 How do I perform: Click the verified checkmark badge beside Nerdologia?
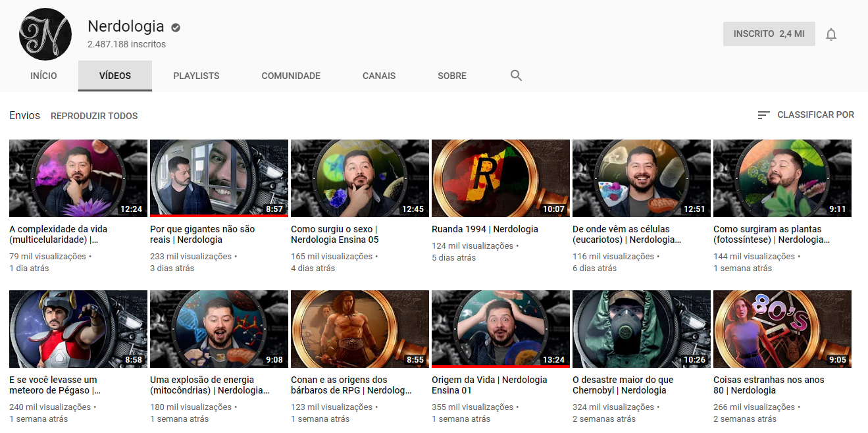pos(176,27)
